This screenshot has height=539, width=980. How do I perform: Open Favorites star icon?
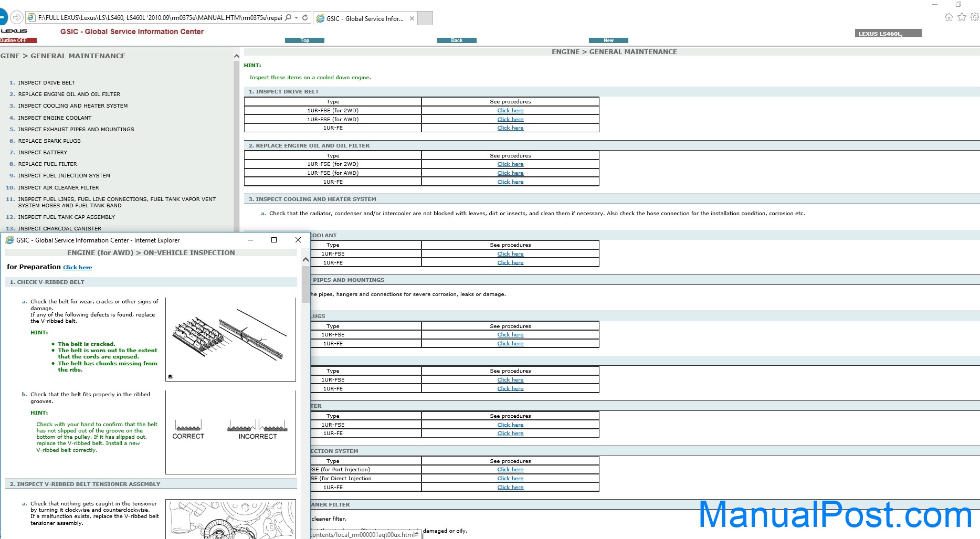click(962, 17)
